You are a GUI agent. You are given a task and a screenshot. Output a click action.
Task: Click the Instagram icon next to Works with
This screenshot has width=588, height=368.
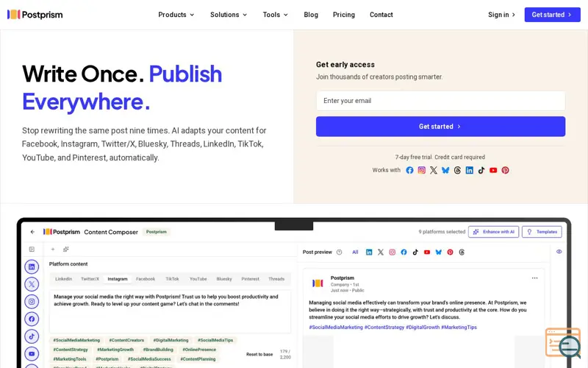(x=421, y=170)
